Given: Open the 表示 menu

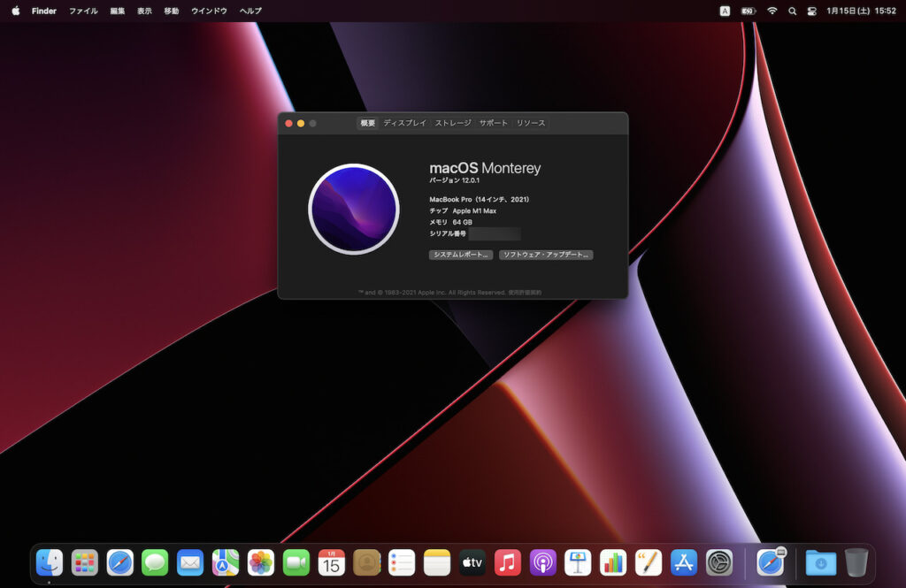Looking at the screenshot, I should click(x=144, y=11).
